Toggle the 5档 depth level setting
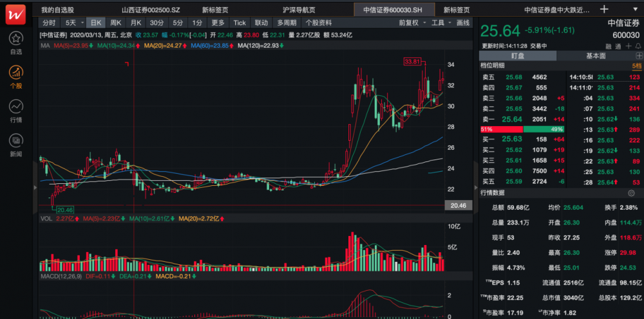Screen dimensions: 644x319 tap(637, 66)
